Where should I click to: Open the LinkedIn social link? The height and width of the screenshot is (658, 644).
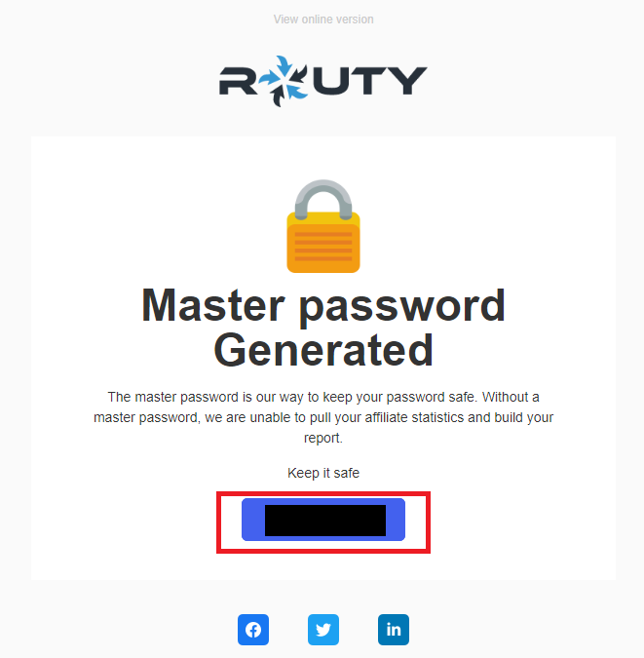[x=393, y=630]
